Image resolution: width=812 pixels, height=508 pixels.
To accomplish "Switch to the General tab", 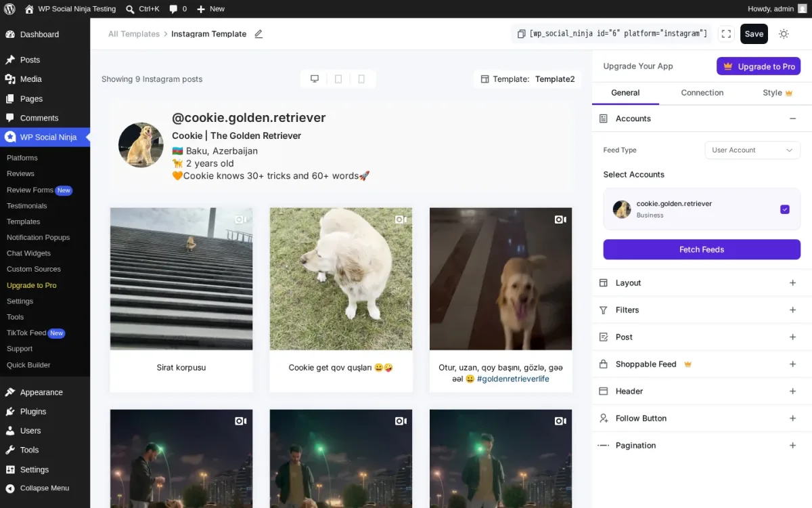I will [x=625, y=93].
